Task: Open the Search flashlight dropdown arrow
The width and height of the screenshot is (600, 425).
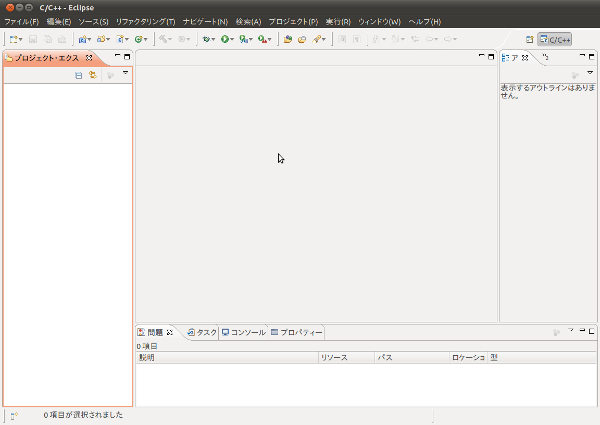Action: pyautogui.click(x=324, y=39)
